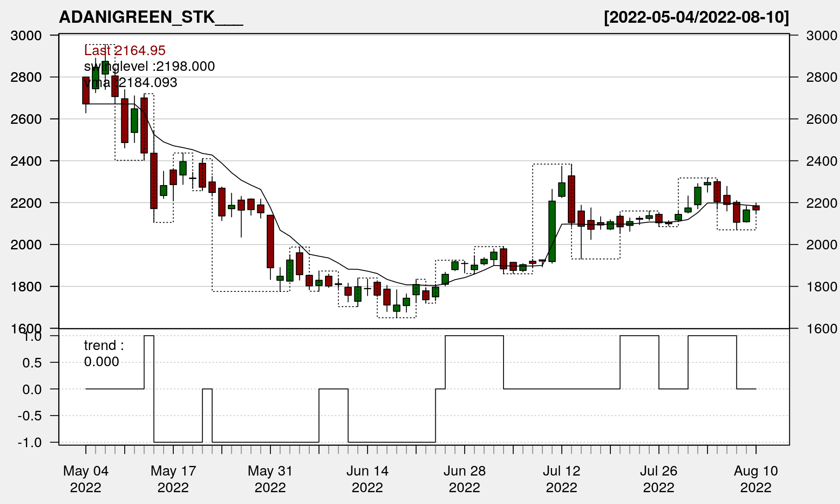Image resolution: width=840 pixels, height=504 pixels.
Task: Click the trend 0.000 indicator label
Action: tap(104, 353)
